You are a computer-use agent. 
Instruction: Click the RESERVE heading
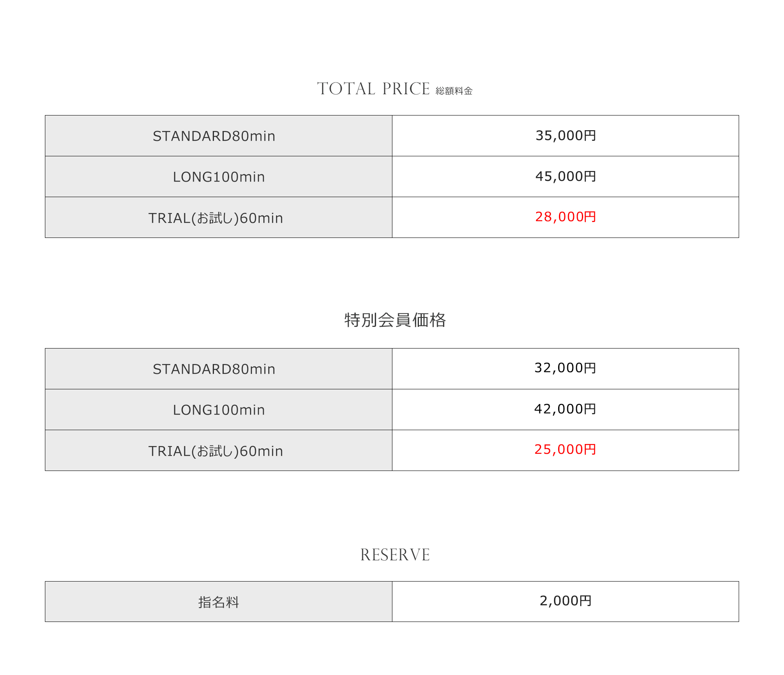click(395, 555)
